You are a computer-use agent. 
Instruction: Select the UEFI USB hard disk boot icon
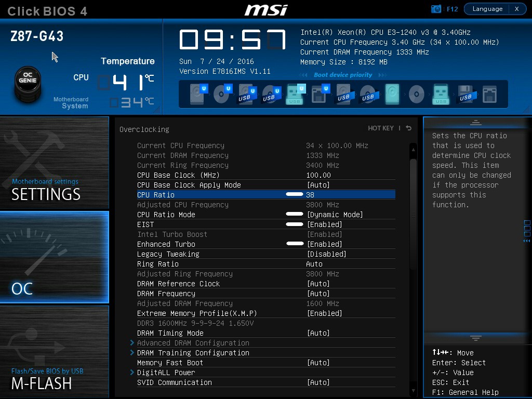247,94
